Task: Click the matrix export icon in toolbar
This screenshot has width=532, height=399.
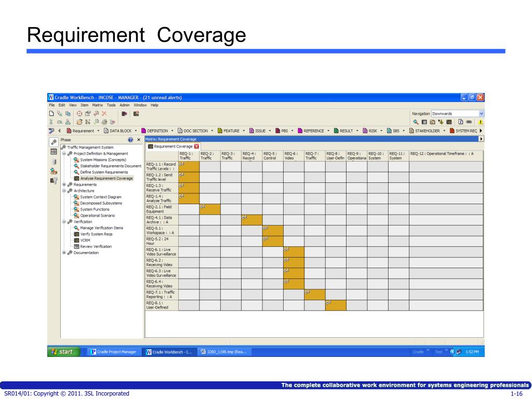Action: pyautogui.click(x=124, y=114)
